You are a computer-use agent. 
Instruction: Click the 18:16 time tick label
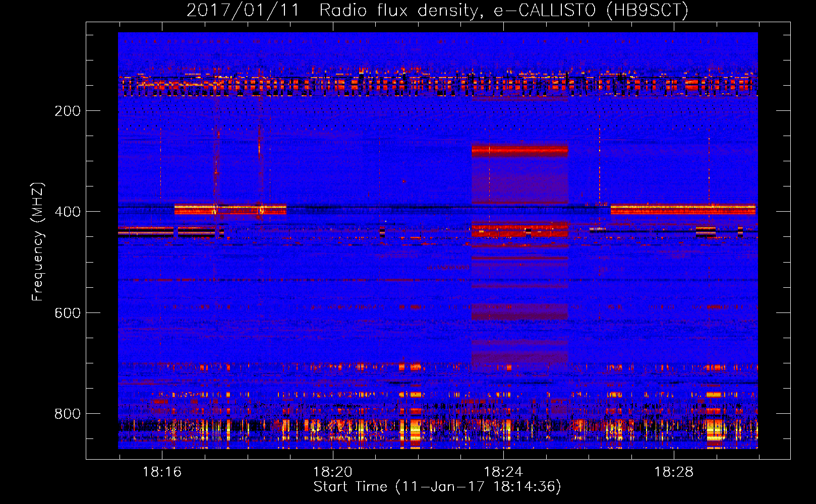tap(162, 472)
